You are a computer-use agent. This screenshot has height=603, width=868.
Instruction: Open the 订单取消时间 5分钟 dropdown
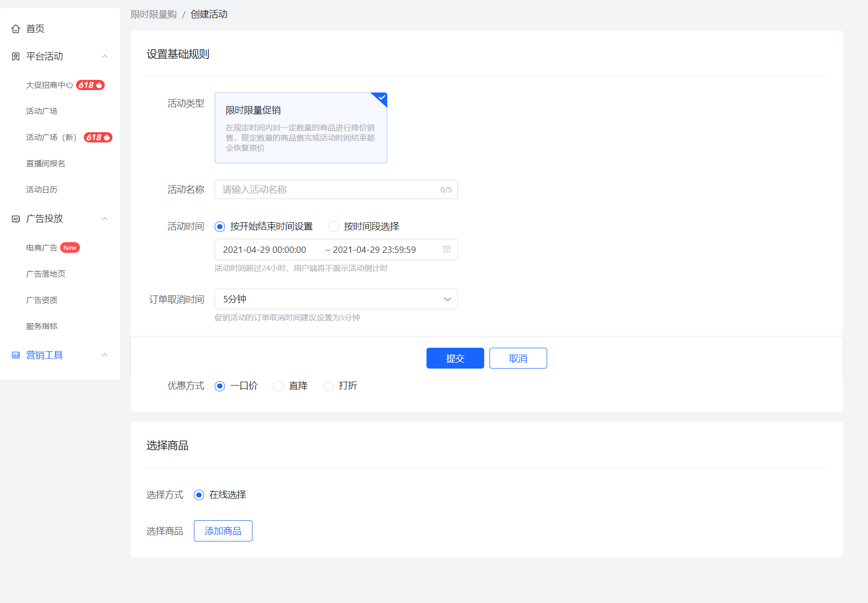pos(336,299)
